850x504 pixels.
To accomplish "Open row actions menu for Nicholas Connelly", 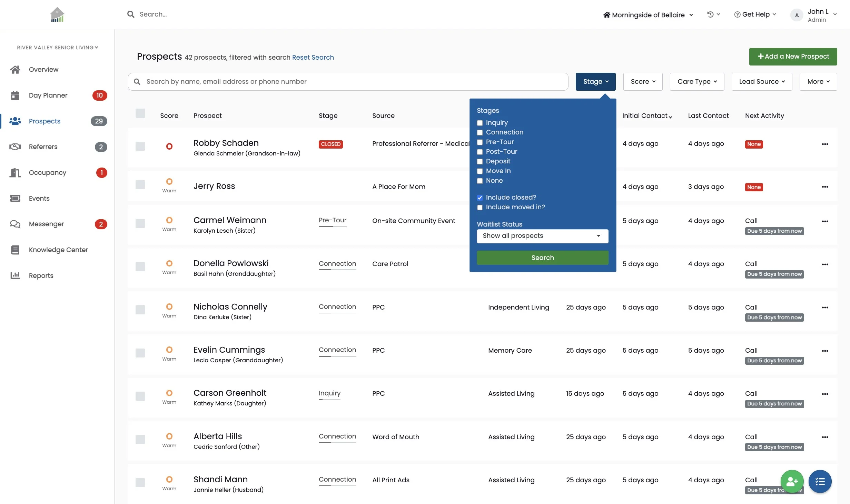I will tap(825, 308).
